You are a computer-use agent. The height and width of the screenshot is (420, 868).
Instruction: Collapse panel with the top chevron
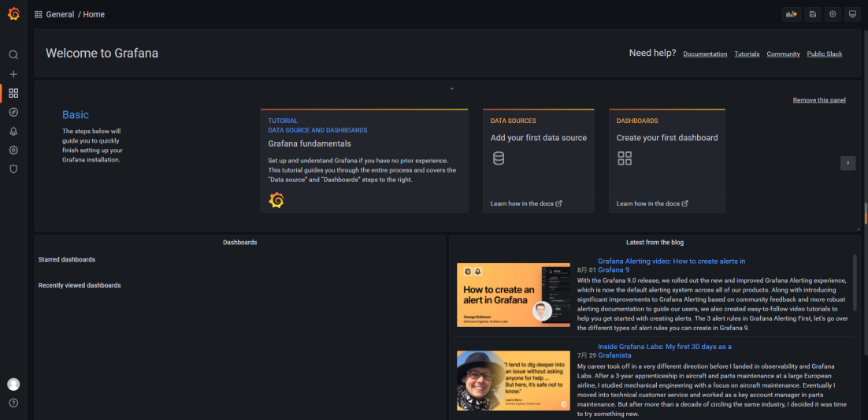[x=451, y=88]
